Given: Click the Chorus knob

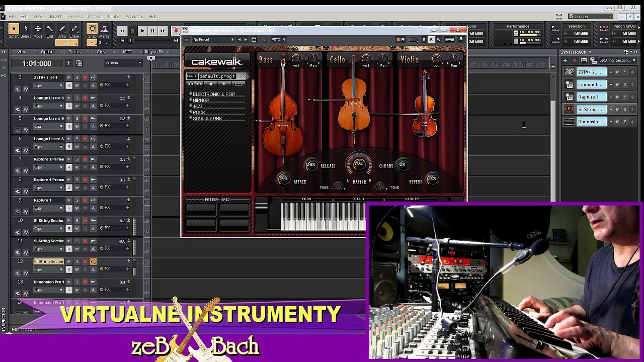Looking at the screenshot, I should click(x=402, y=165).
